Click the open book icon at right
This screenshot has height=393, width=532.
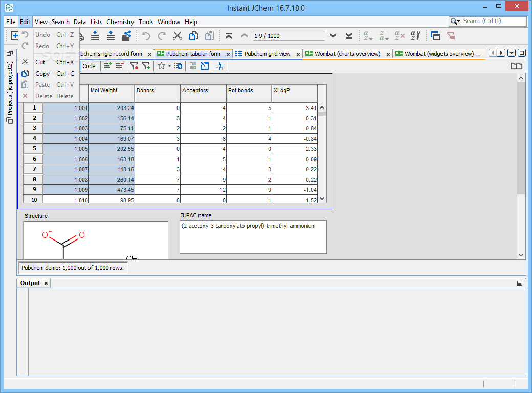coord(516,66)
